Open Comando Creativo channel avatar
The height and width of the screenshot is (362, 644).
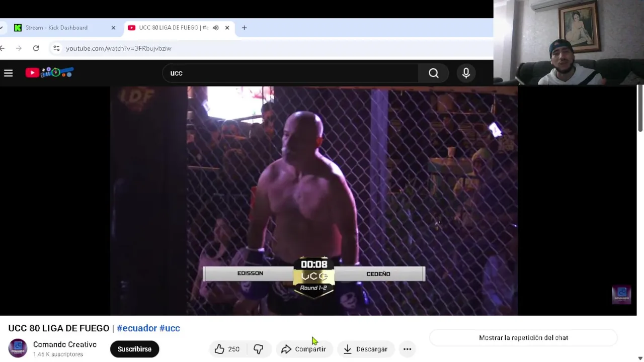18,348
